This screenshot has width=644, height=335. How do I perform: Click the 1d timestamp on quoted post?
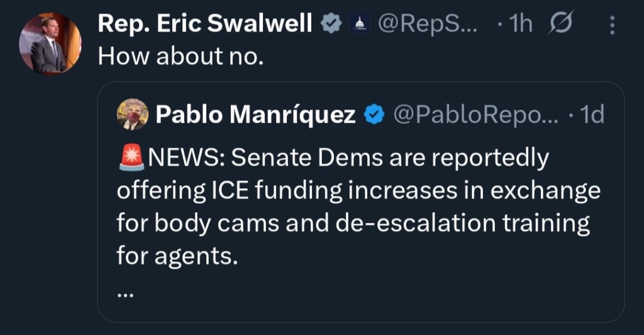point(590,115)
